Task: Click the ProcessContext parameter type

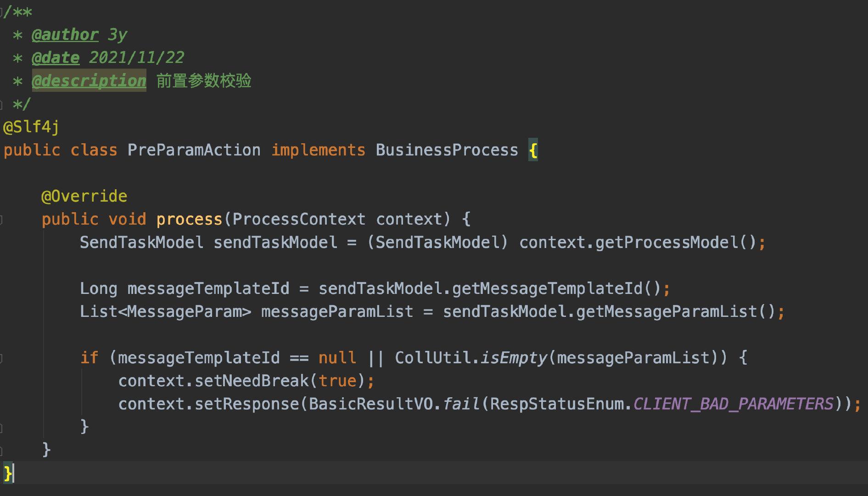Action: [299, 220]
